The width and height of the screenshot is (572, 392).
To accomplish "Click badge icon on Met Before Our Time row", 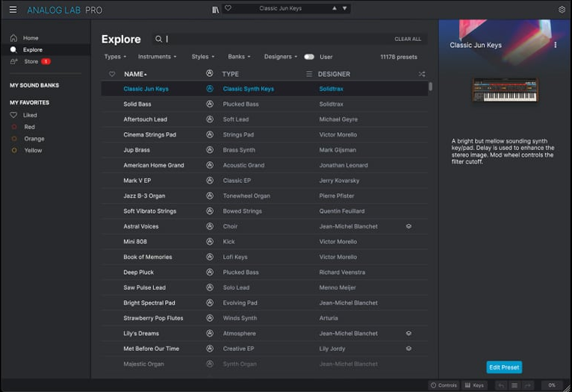I will [408, 349].
